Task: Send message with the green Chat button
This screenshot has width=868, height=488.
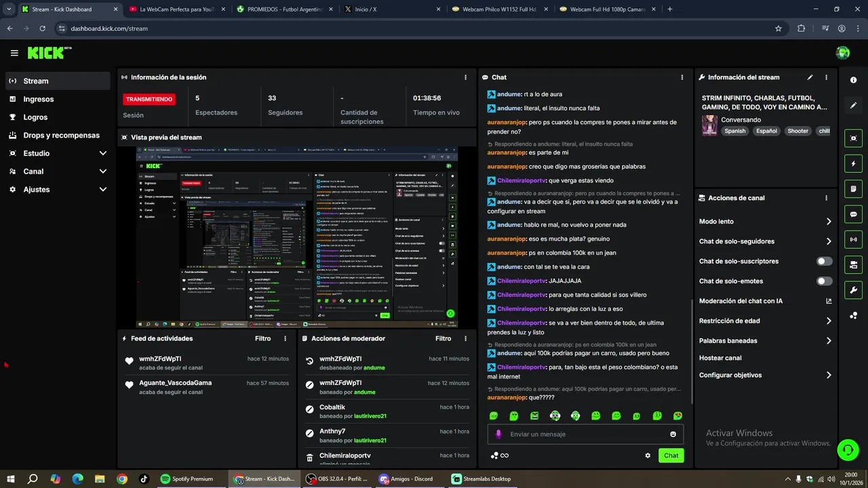Action: (x=671, y=455)
